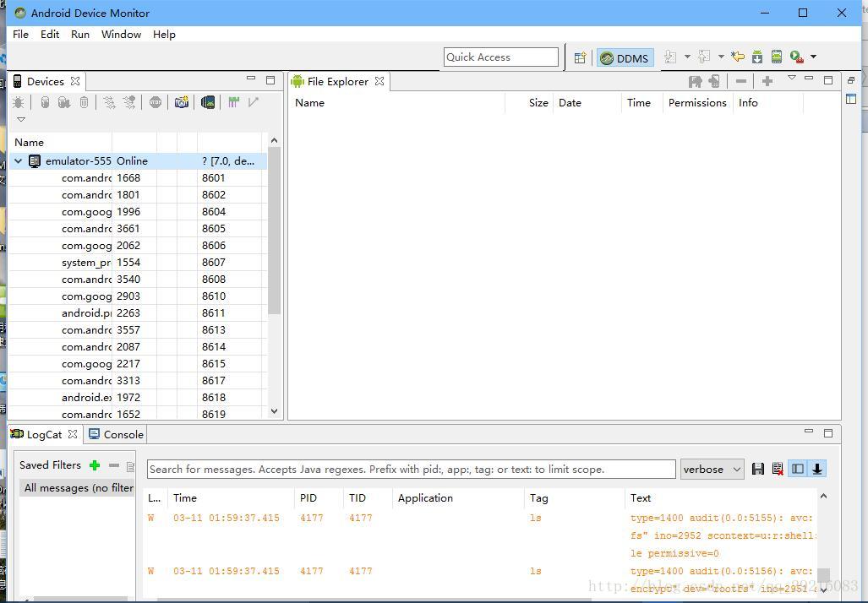Click the Update Heap icon
This screenshot has height=603, width=868.
[46, 102]
